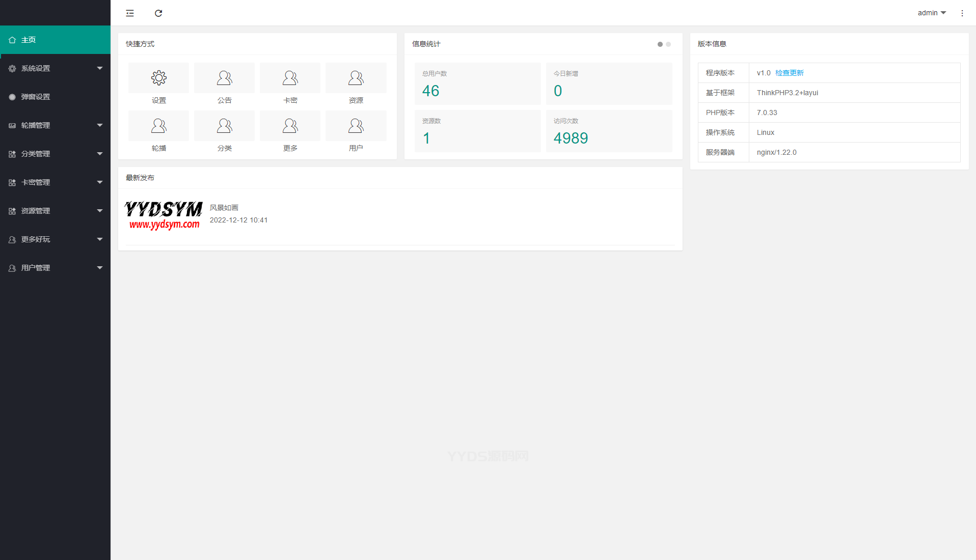Open the 资源 shortcut icon
The image size is (976, 560).
(x=356, y=78)
